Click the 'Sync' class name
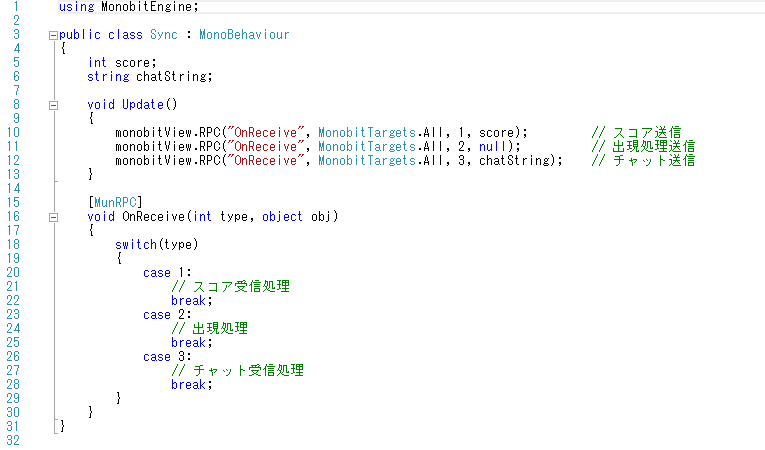This screenshot has height=450, width=765. (x=164, y=35)
